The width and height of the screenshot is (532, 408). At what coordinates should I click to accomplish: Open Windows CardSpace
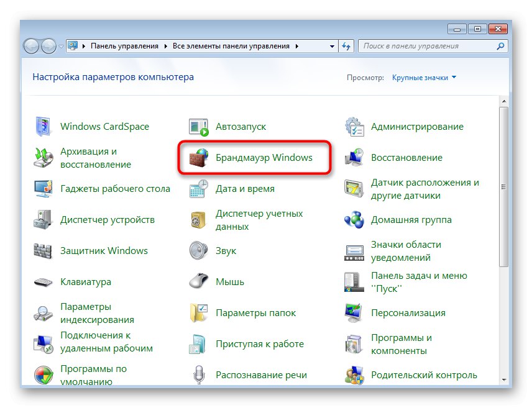tap(104, 126)
